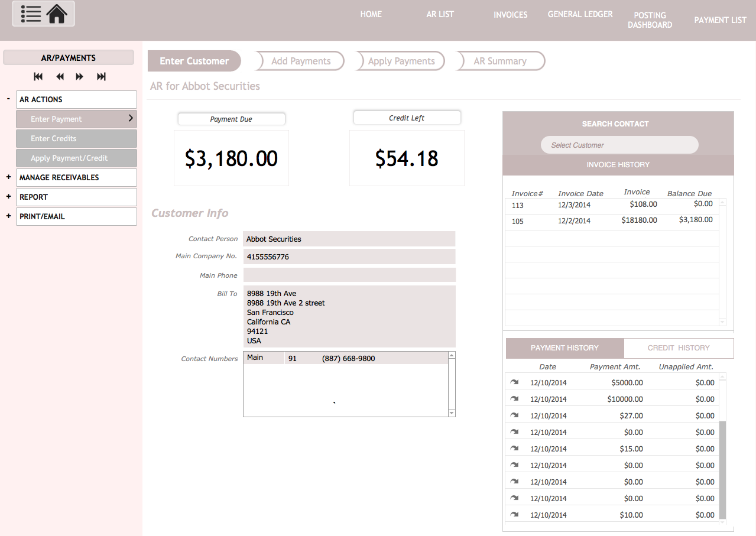Click the apply arrow next to the $27.00 payment

pyautogui.click(x=514, y=415)
